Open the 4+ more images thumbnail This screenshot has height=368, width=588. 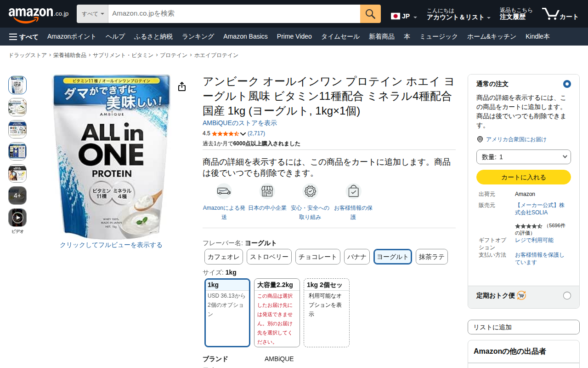point(17,195)
